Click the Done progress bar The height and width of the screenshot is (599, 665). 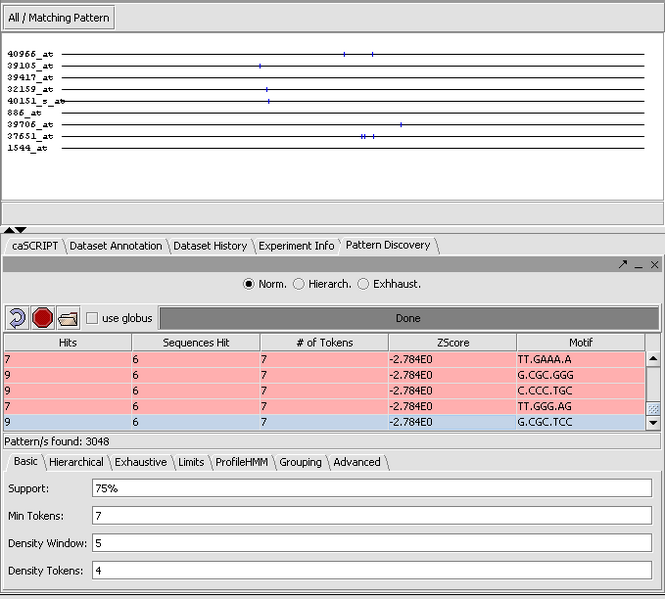pyautogui.click(x=409, y=318)
